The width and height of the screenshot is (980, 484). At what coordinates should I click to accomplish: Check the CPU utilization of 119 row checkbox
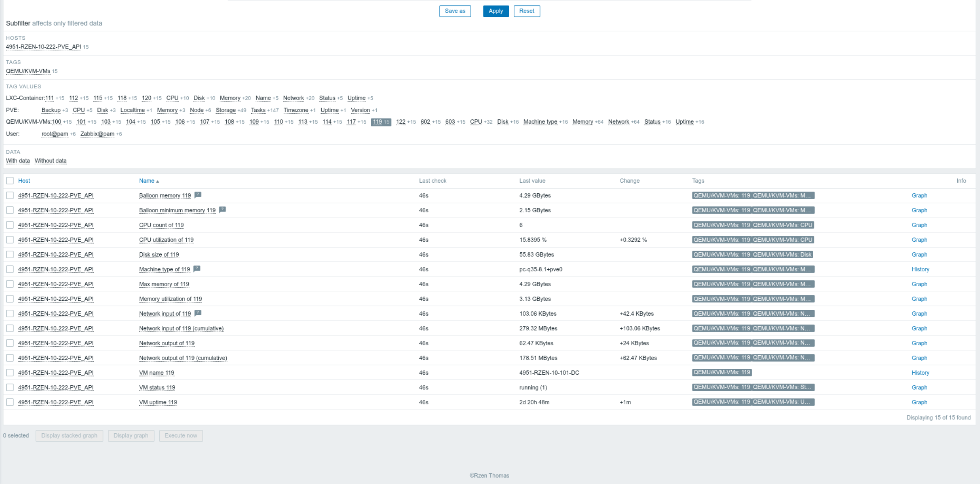coord(10,240)
